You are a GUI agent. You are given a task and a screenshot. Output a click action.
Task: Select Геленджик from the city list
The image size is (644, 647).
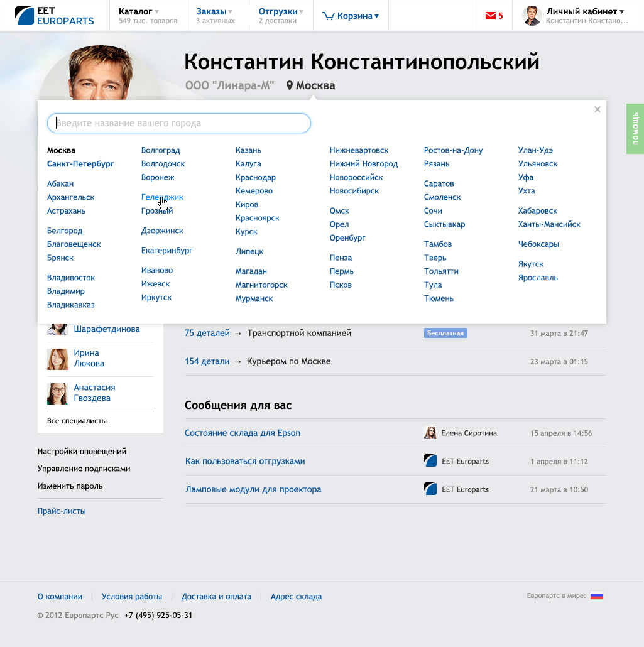pyautogui.click(x=162, y=197)
